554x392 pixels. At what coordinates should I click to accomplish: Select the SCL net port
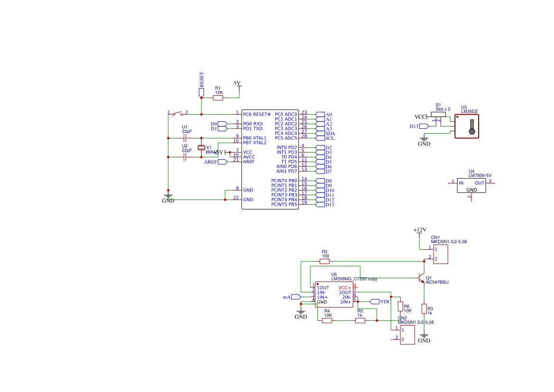(325, 138)
